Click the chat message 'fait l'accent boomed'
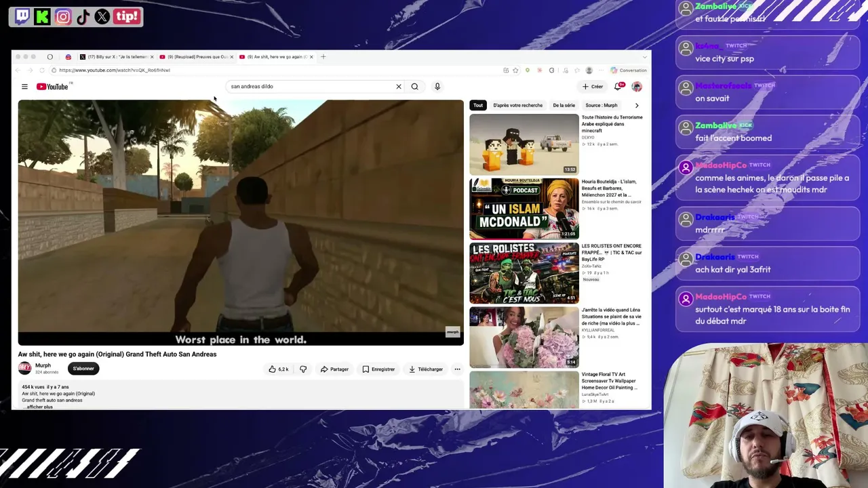 pyautogui.click(x=733, y=138)
